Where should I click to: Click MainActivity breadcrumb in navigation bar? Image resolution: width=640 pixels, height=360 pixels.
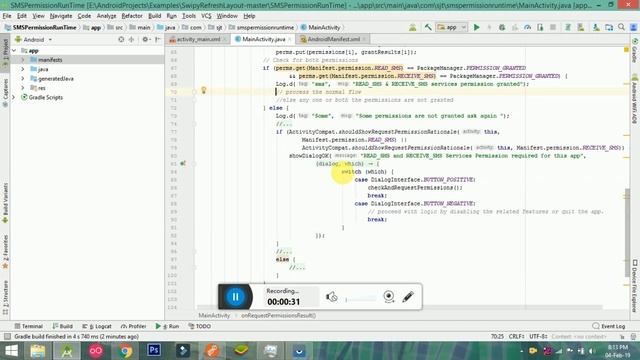(320, 27)
